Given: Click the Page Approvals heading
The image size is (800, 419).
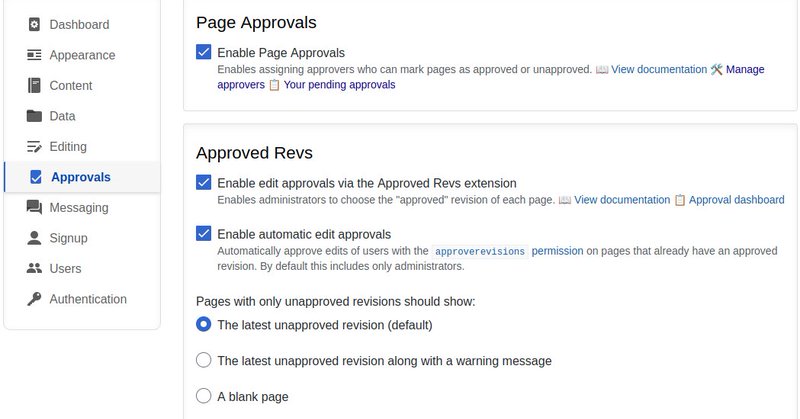Looking at the screenshot, I should tap(256, 22).
